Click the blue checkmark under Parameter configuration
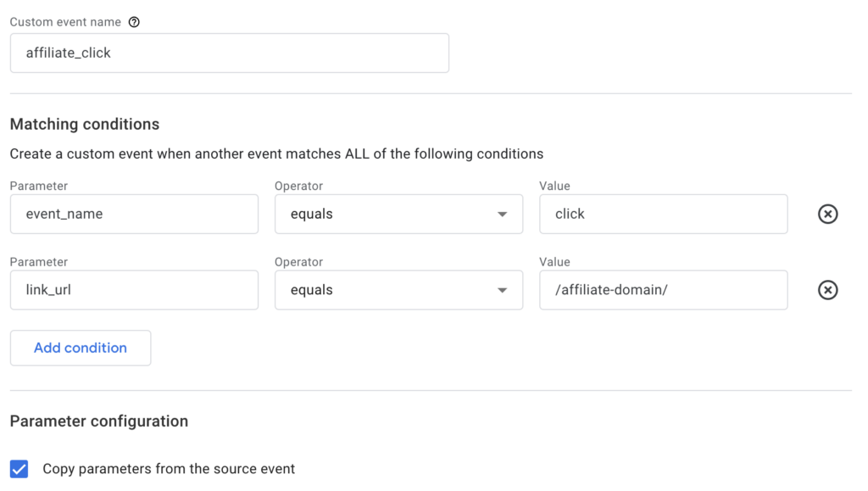 pyautogui.click(x=19, y=469)
